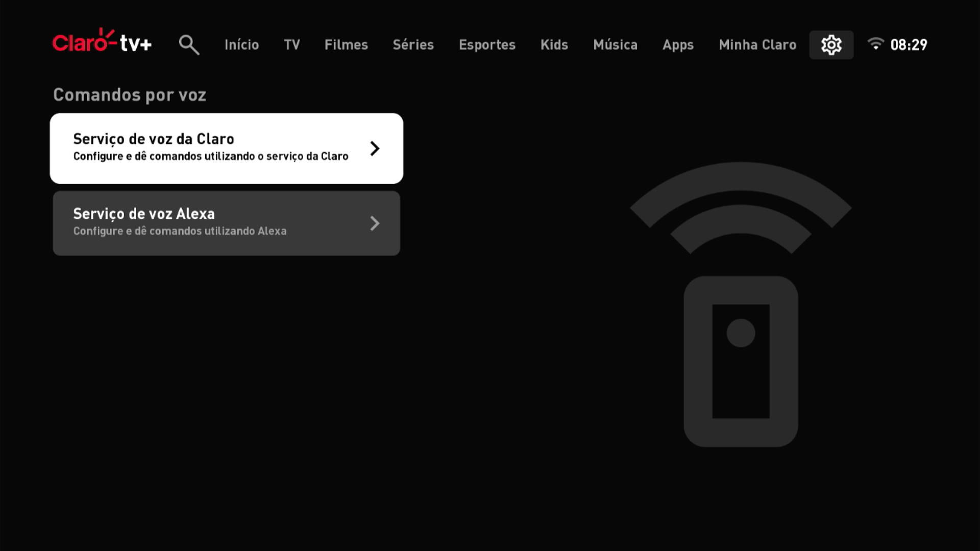This screenshot has width=980, height=551.
Task: Go to the Início menu item
Action: point(241,45)
